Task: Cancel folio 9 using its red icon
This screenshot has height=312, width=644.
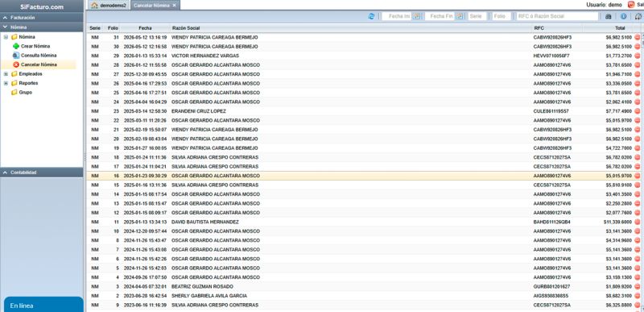Action: point(637,305)
